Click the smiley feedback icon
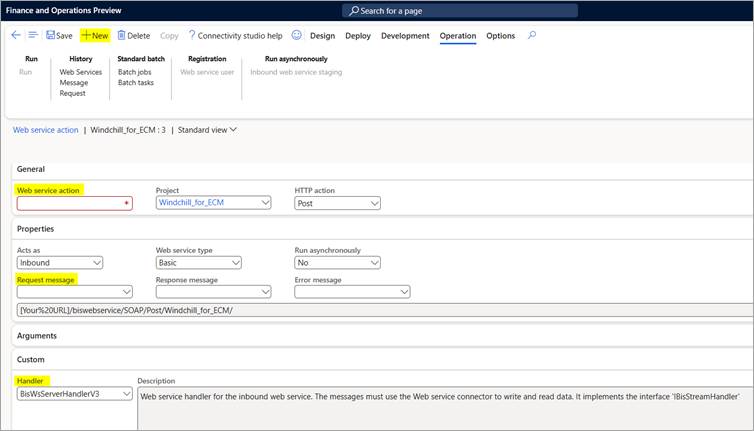The width and height of the screenshot is (754, 431). pyautogui.click(x=297, y=35)
